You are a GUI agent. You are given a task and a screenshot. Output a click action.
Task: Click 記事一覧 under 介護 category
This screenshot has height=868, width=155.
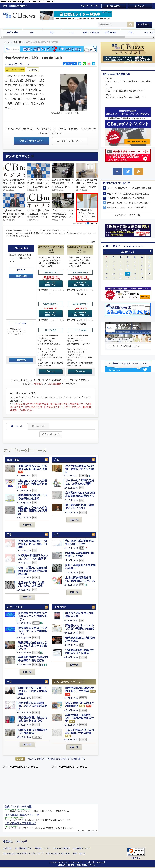74,520
